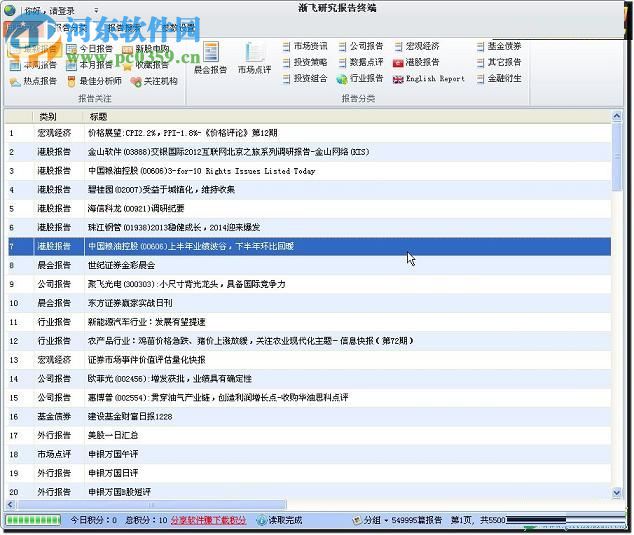The width and height of the screenshot is (634, 535).
Task: Select 农产品行业 report row
Action: pos(309,341)
